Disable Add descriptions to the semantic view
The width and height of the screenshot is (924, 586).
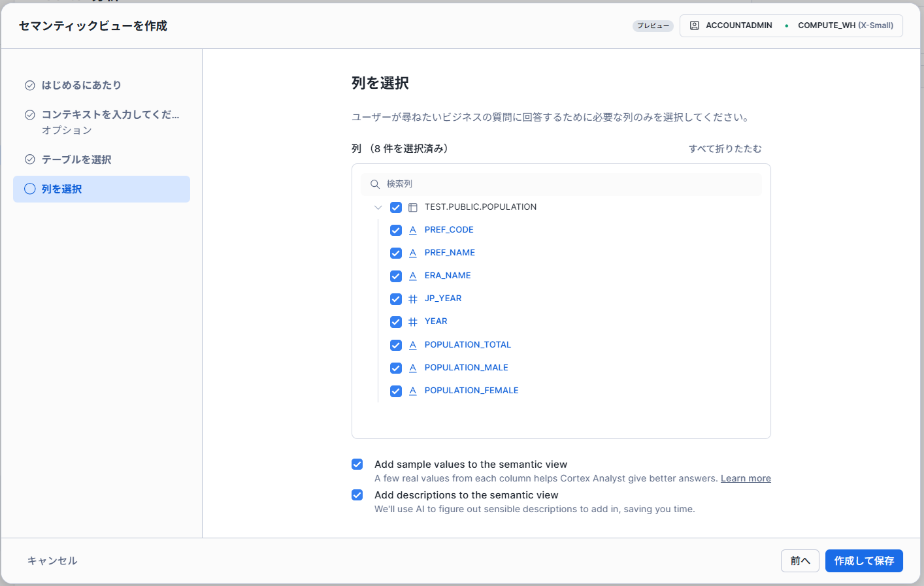coord(357,495)
